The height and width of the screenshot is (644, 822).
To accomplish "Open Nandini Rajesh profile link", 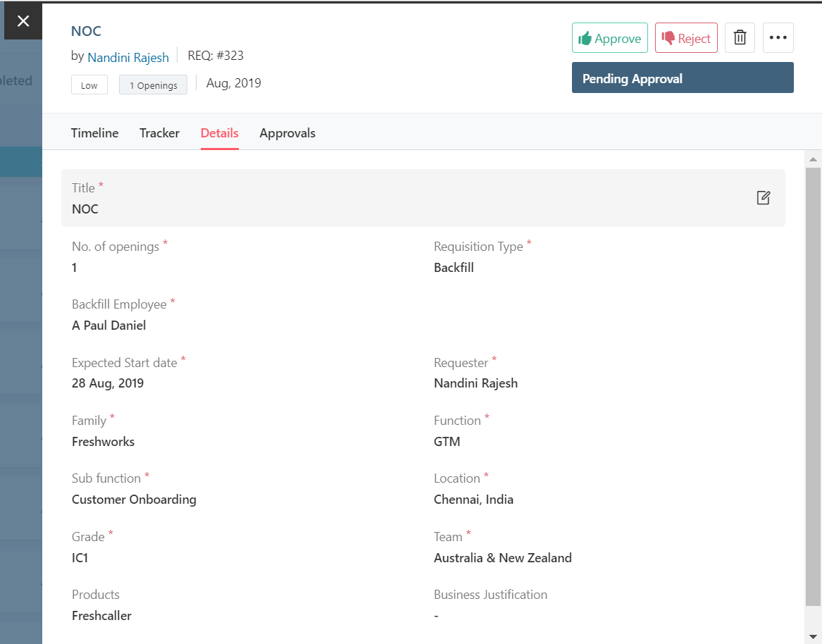I will click(128, 57).
